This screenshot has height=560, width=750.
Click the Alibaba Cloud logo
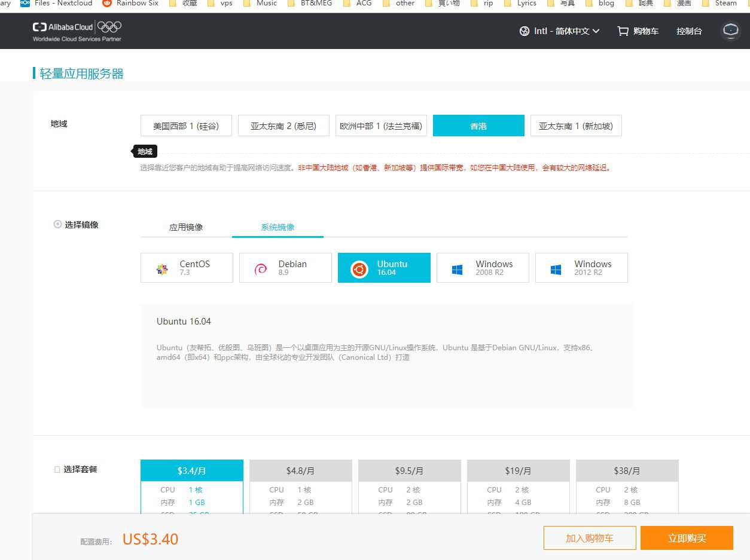[x=77, y=31]
